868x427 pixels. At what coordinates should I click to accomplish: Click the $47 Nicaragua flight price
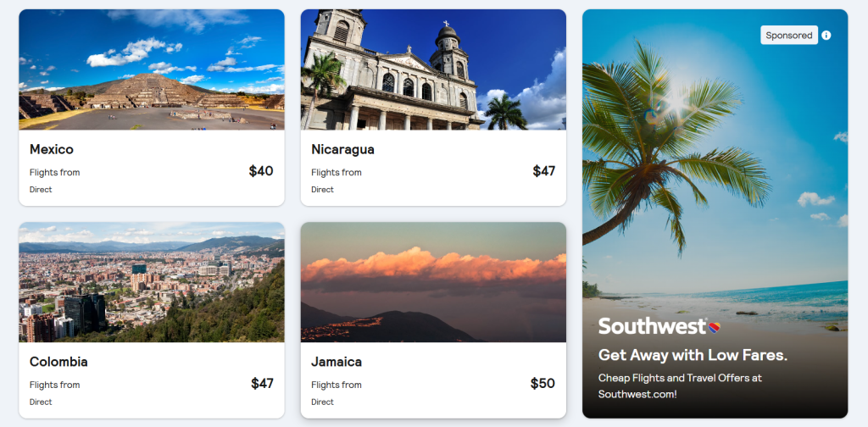coord(543,171)
